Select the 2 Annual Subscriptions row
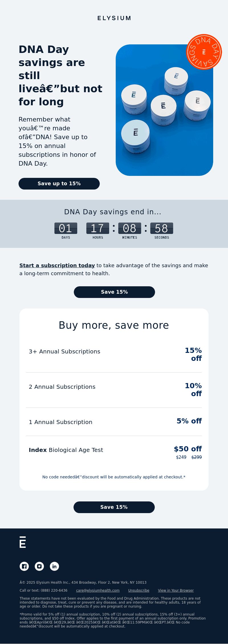 (114, 390)
